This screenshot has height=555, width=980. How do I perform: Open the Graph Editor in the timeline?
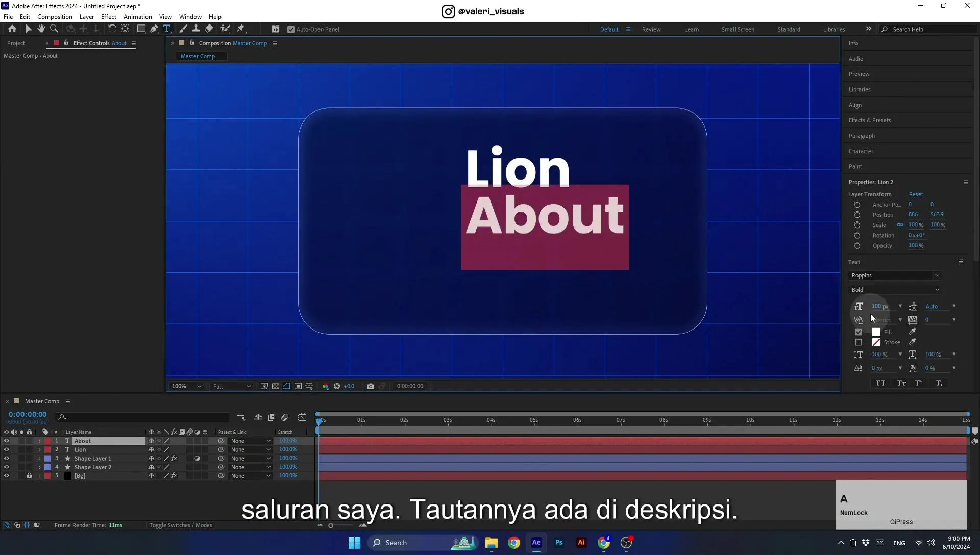pyautogui.click(x=302, y=417)
